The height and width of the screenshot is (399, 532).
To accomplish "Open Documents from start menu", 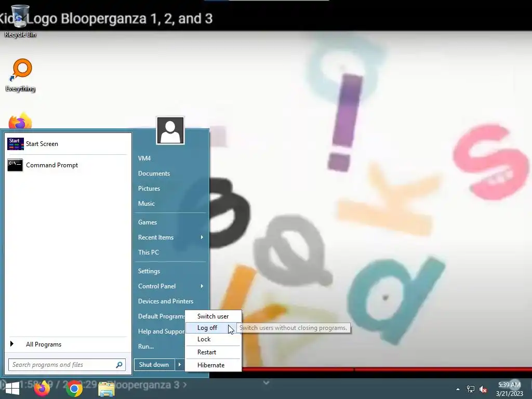I will (154, 174).
